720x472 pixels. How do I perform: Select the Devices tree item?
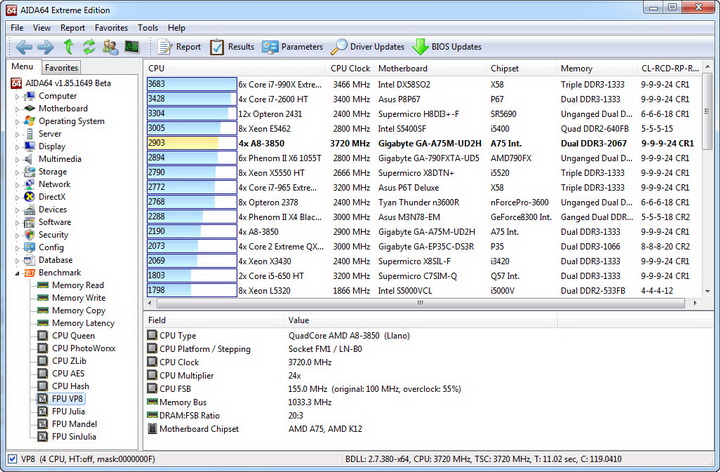pyautogui.click(x=52, y=209)
